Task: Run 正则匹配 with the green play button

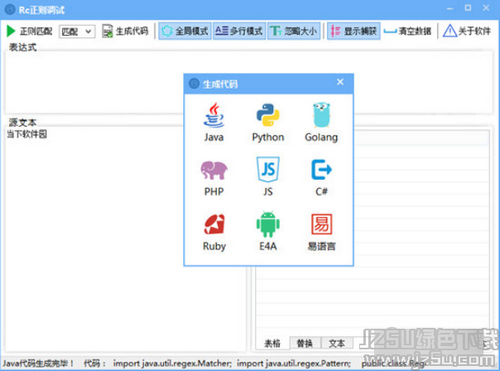Action: (x=29, y=31)
